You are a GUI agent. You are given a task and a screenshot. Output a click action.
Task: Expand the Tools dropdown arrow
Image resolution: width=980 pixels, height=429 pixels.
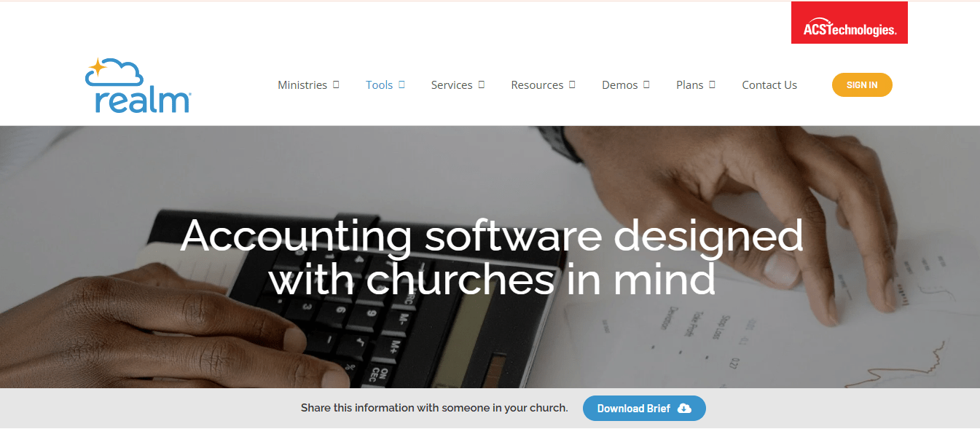(x=401, y=84)
